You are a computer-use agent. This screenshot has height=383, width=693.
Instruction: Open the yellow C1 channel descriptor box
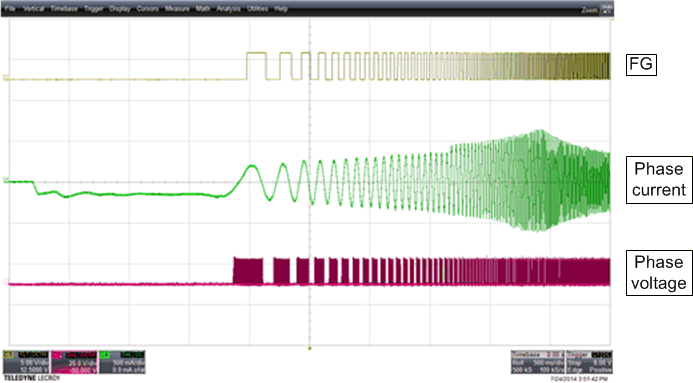[x=26, y=362]
